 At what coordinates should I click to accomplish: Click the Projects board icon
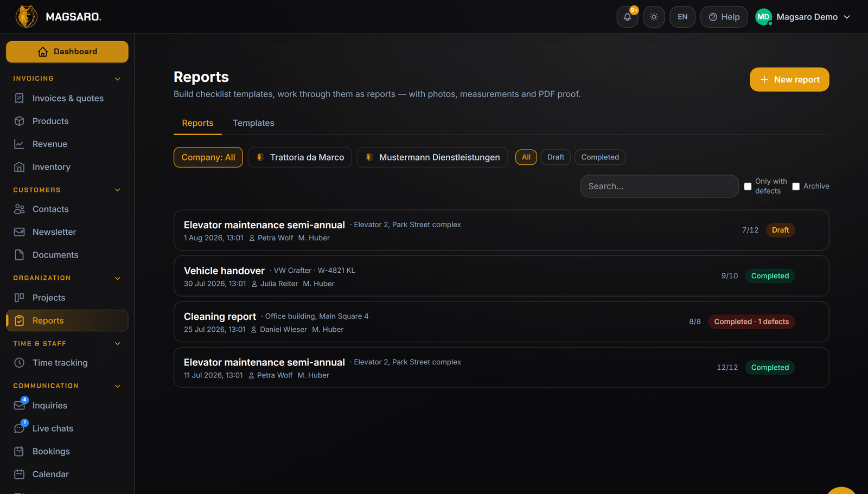[x=20, y=297]
